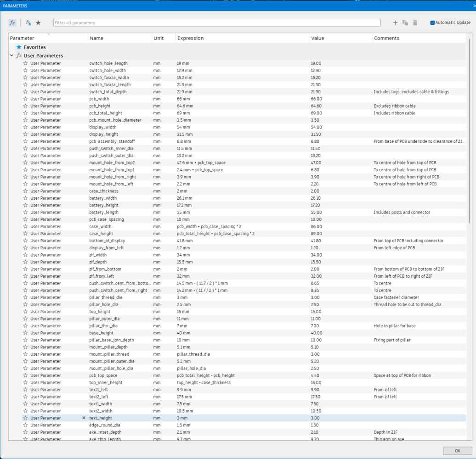Select name 'display_from_left'

(x=107, y=248)
